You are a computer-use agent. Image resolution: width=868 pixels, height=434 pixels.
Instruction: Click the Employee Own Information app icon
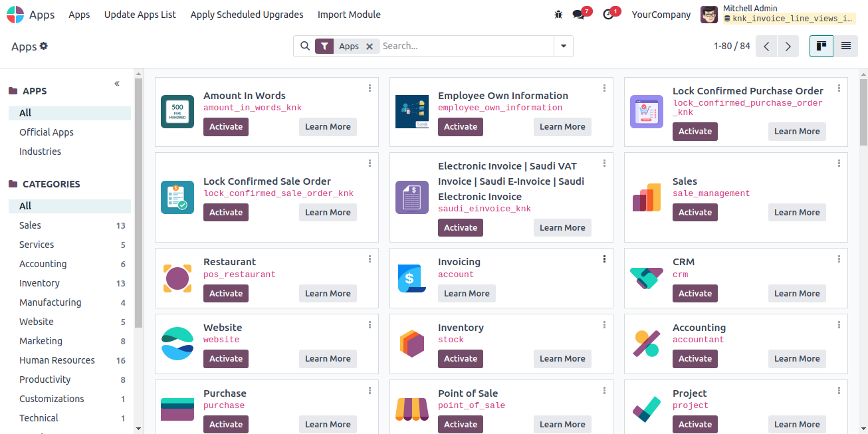pyautogui.click(x=412, y=112)
